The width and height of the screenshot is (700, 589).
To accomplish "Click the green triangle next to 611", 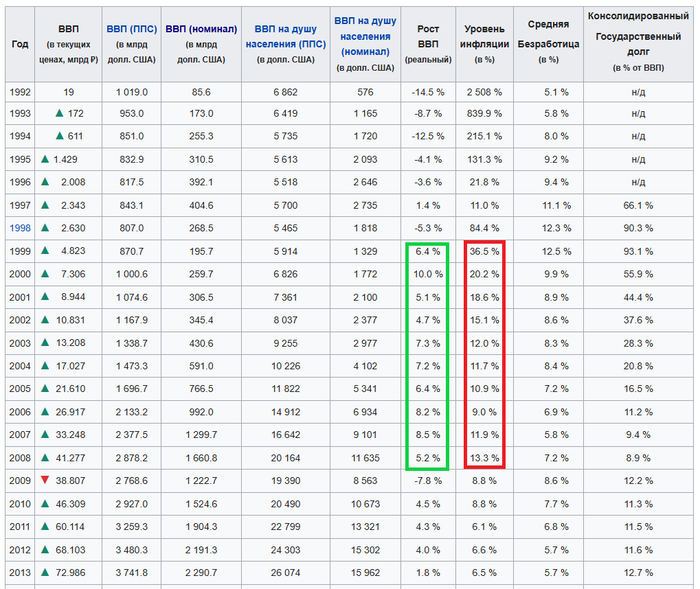I will pos(60,136).
